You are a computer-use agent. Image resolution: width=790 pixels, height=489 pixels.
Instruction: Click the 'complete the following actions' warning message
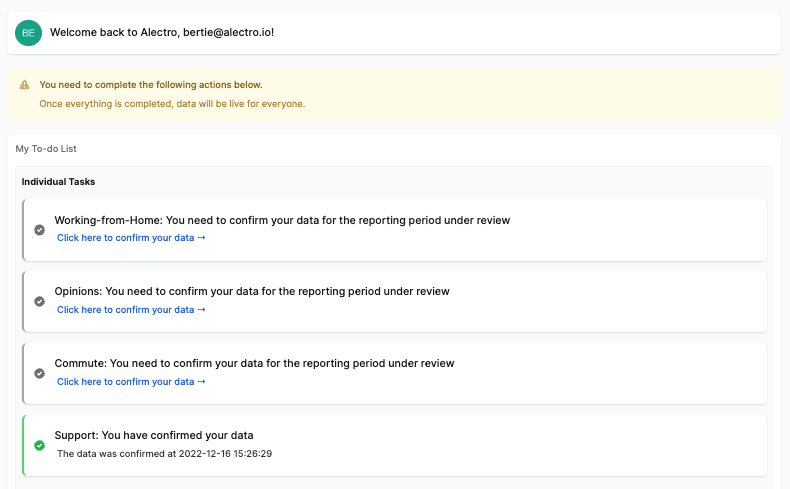coord(151,85)
